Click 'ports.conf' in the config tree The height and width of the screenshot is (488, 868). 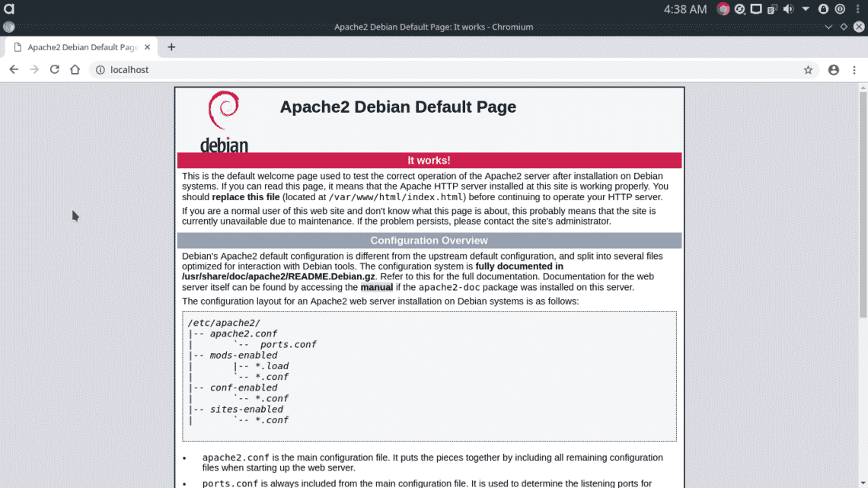coord(289,344)
